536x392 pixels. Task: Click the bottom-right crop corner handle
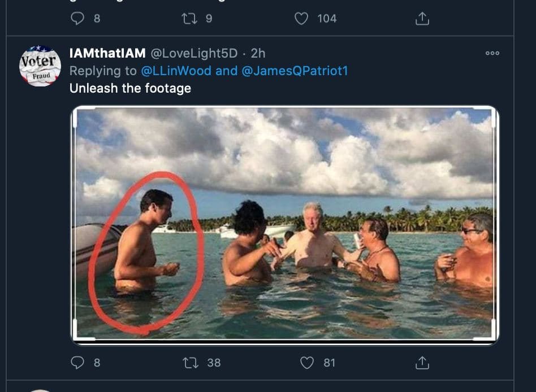pyautogui.click(x=494, y=338)
